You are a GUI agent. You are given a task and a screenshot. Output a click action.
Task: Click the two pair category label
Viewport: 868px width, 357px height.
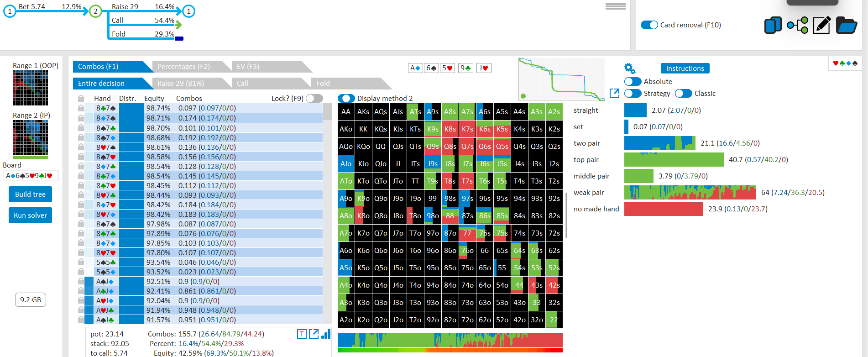coord(586,143)
